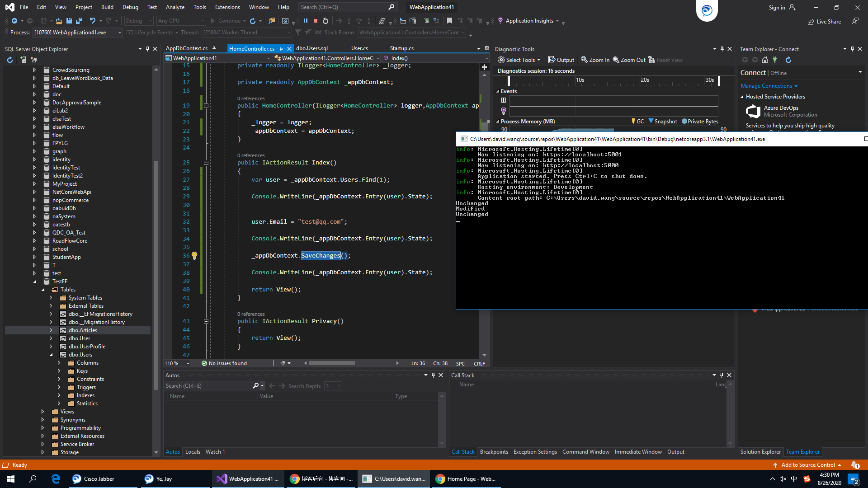Open the editor zoom 110 % dropdown

pos(188,363)
